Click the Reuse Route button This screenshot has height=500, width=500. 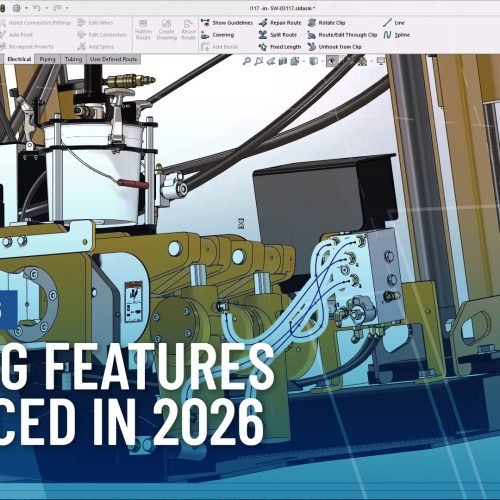click(188, 30)
